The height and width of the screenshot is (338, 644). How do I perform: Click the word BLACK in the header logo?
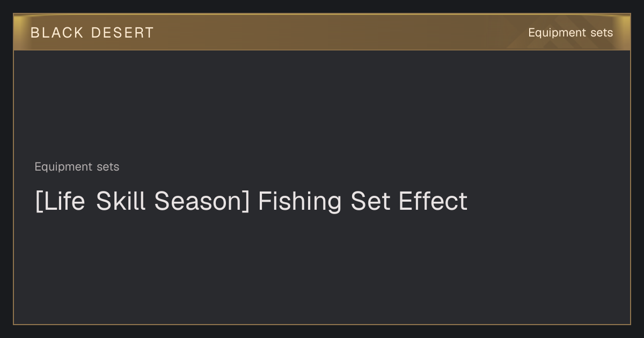point(57,33)
